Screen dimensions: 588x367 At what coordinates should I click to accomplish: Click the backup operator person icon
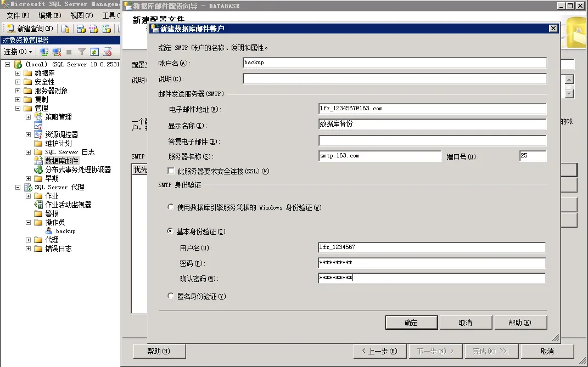click(x=49, y=231)
